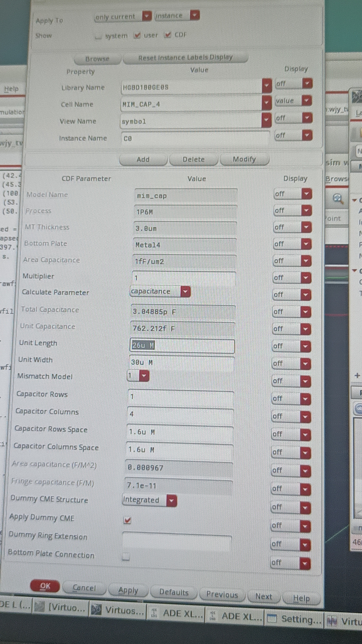
Task: Switch to [Virtuo... taskbar window
Action: point(60,607)
